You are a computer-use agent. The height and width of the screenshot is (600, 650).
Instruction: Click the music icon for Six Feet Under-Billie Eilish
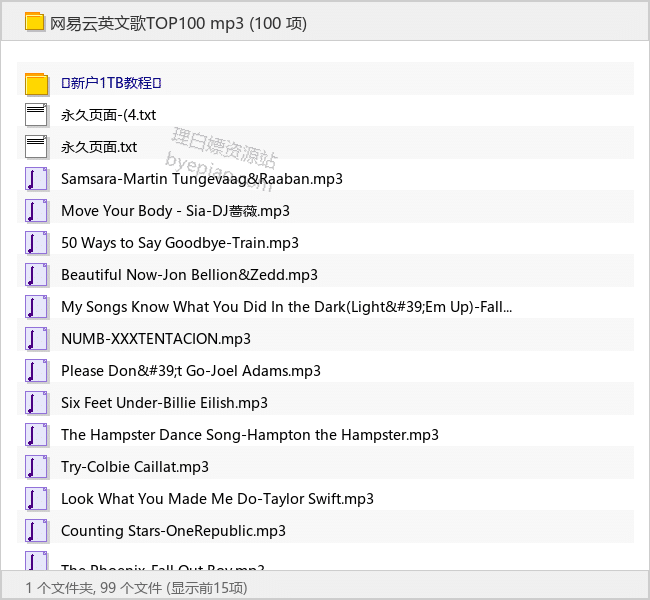coord(36,403)
